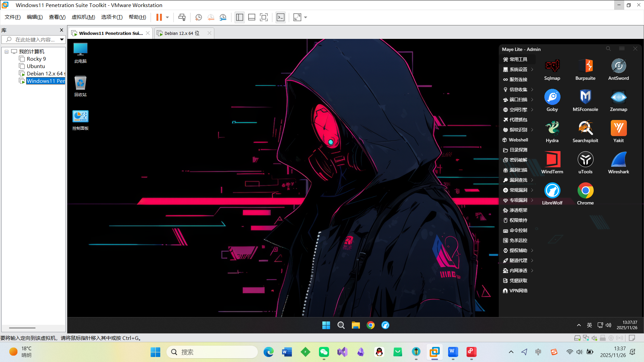Open the Wireshark tool icon
The height and width of the screenshot is (362, 644).
click(619, 160)
